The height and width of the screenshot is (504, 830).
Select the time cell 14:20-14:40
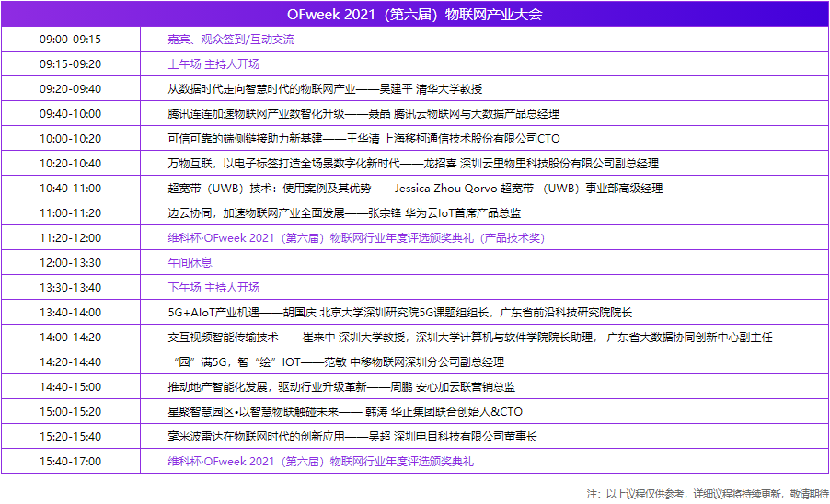point(71,362)
